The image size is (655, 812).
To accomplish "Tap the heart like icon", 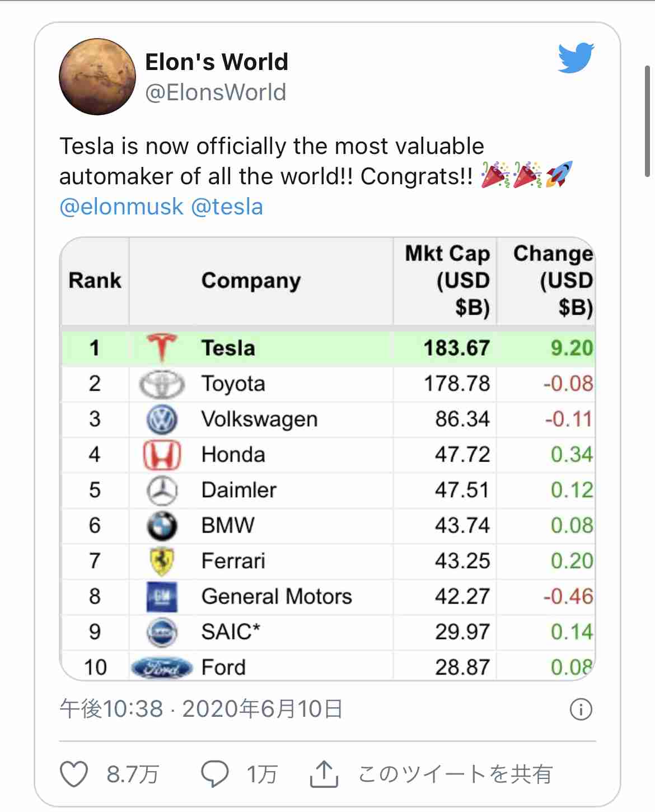I will click(x=74, y=774).
